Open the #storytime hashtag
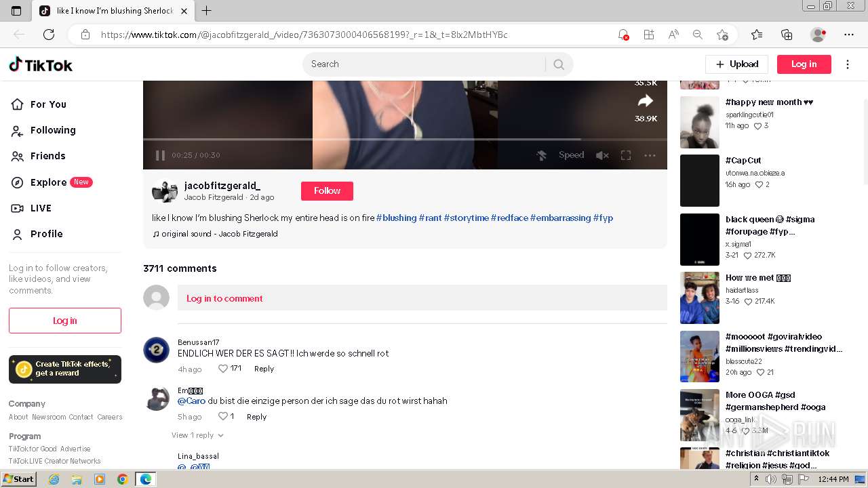This screenshot has height=488, width=868. click(467, 218)
